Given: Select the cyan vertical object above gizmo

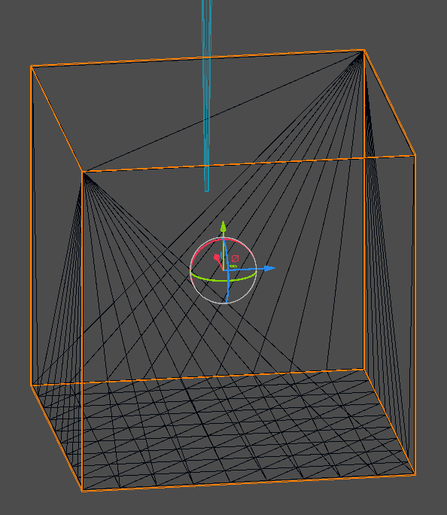Looking at the screenshot, I should (207, 96).
